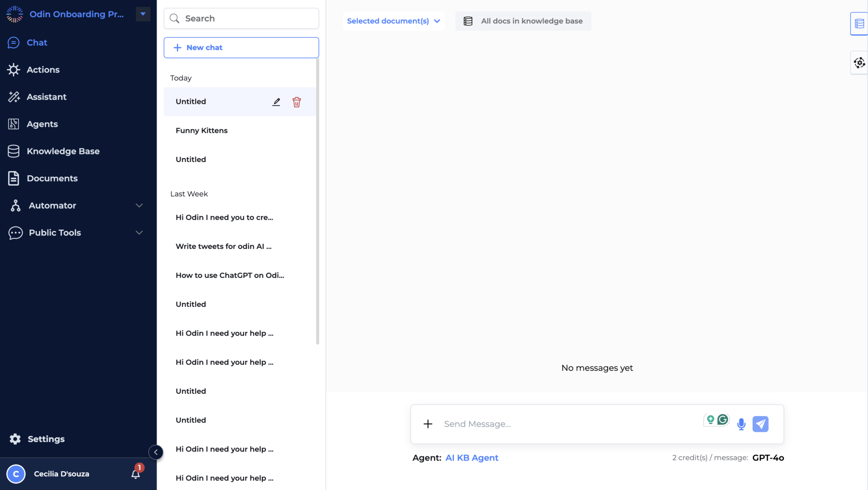Expand the Public Tools section
868x490 pixels.
(x=139, y=232)
